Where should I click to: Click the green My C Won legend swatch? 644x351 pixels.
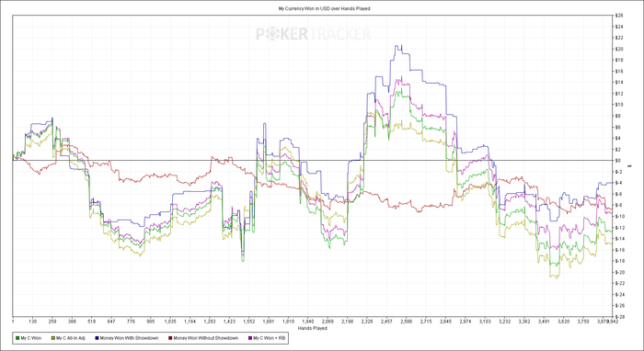17,338
